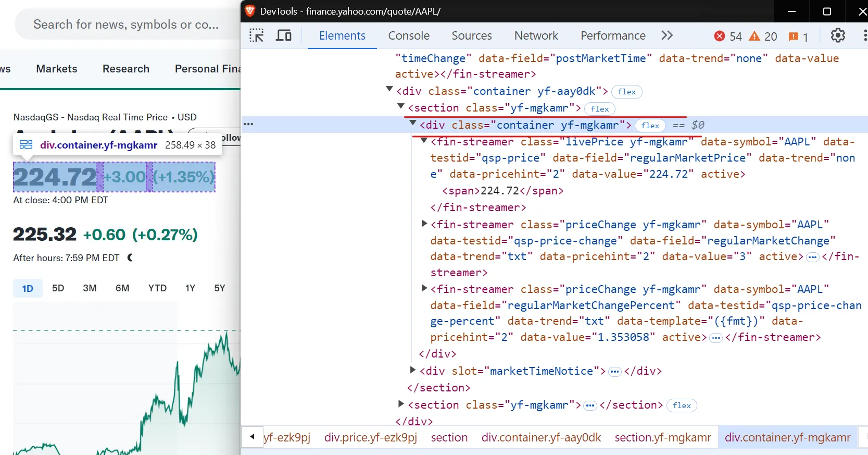This screenshot has width=868, height=455.
Task: Toggle flex badge on the collapsed bottom section
Action: tap(682, 405)
